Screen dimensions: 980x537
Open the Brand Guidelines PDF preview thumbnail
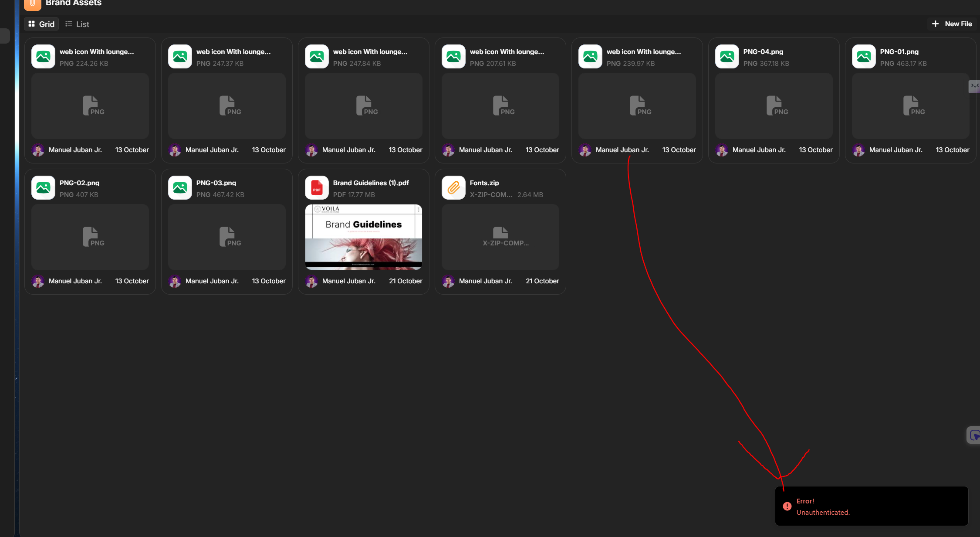(363, 237)
